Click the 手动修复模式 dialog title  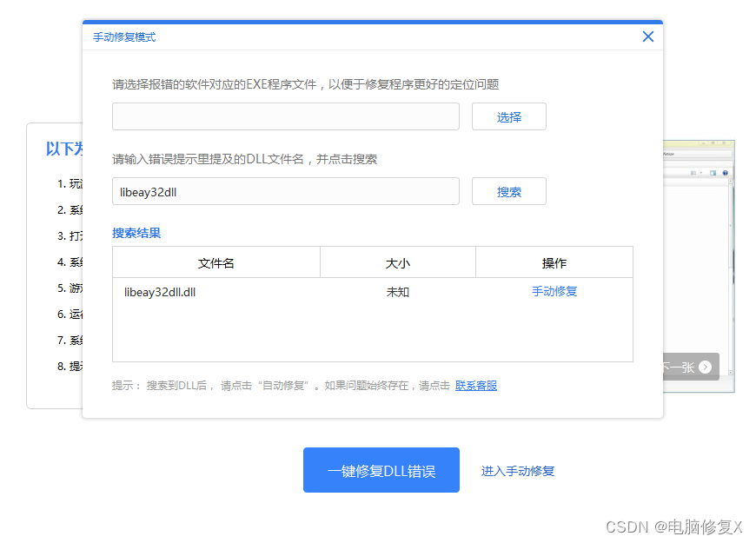[124, 37]
